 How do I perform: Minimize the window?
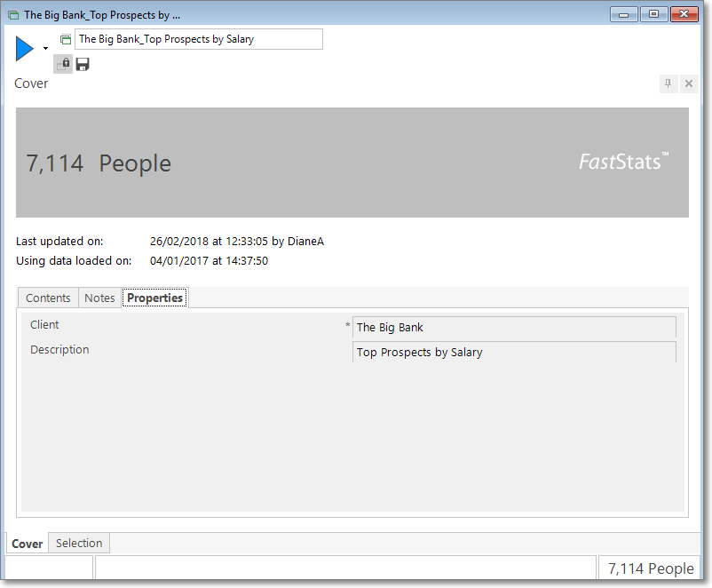point(624,14)
